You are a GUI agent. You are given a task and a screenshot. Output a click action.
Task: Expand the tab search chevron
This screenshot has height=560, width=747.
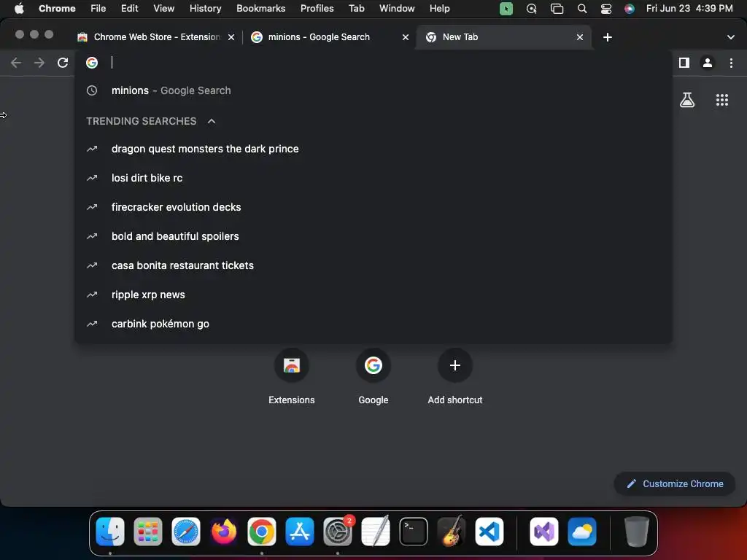tap(731, 37)
